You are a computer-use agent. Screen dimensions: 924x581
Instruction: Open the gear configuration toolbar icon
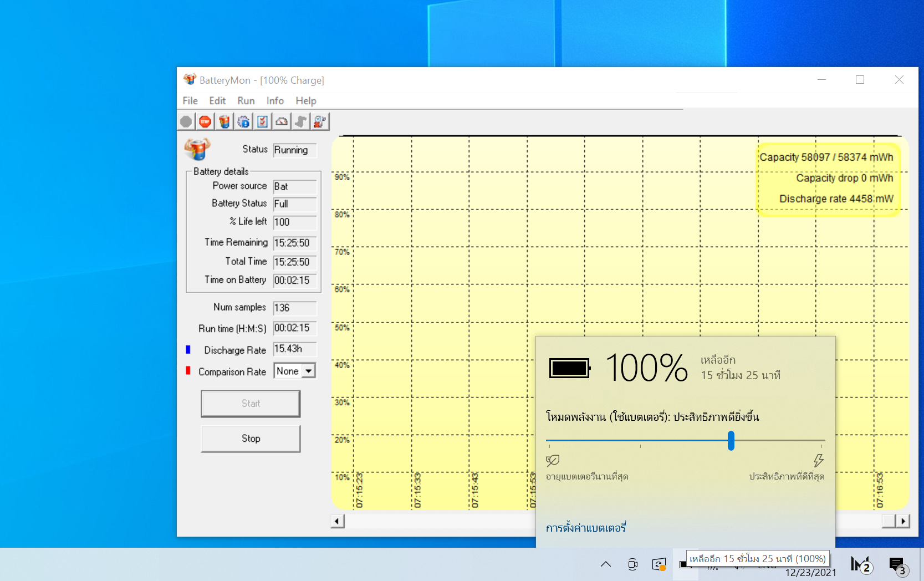[x=243, y=121]
